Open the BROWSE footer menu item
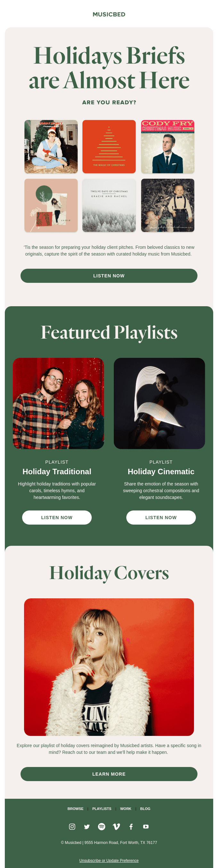 (75, 809)
